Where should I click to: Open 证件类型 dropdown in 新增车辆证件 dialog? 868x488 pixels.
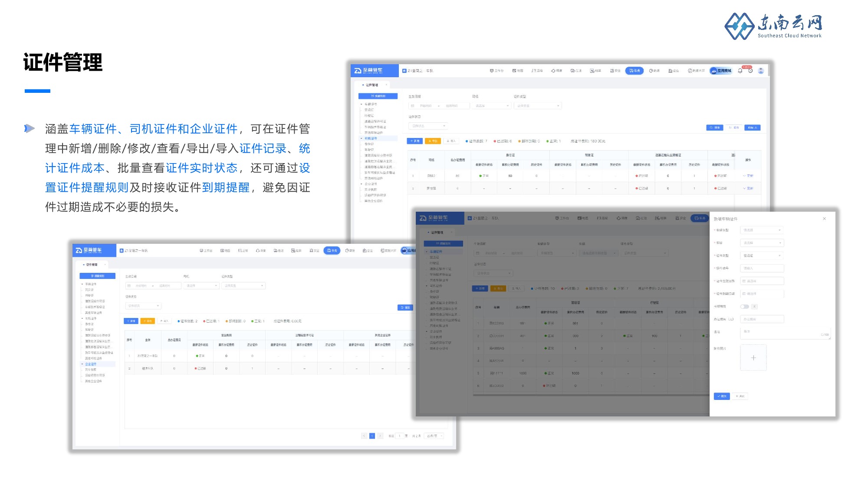pos(762,255)
